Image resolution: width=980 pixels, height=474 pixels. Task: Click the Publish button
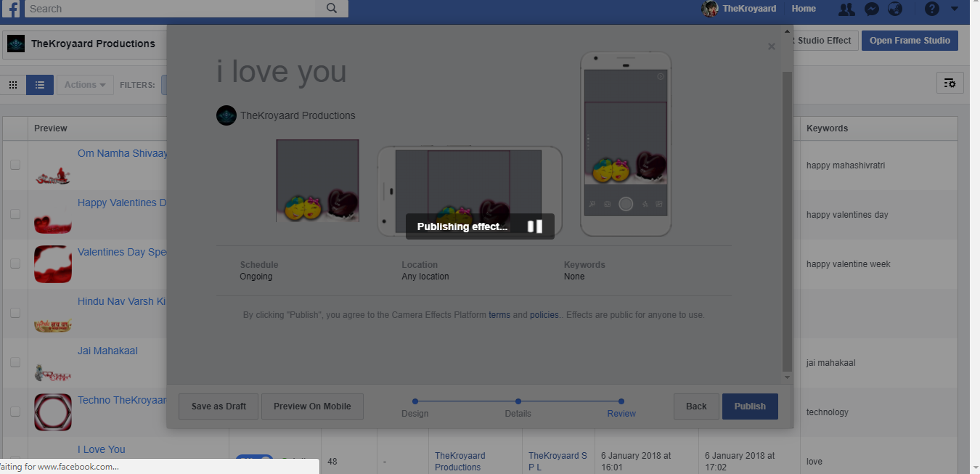click(750, 406)
